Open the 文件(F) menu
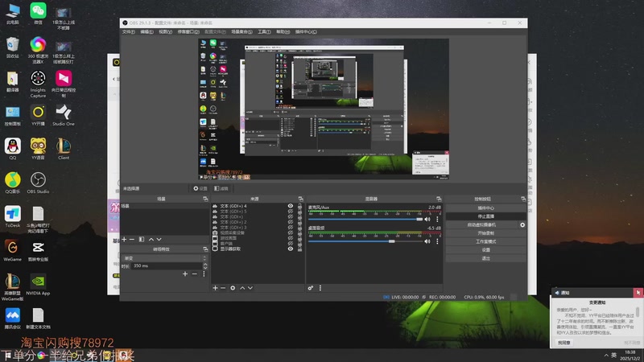This screenshot has width=644, height=362. 128,31
